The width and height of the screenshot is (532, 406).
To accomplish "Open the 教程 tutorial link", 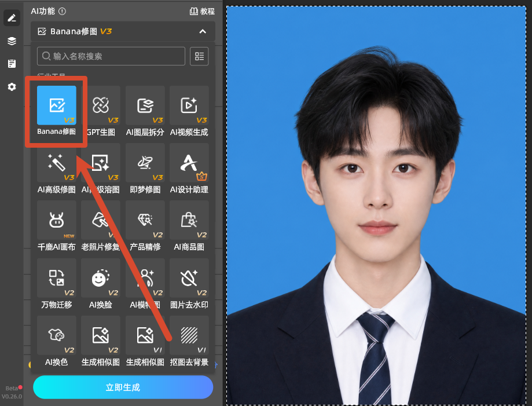I will (x=202, y=11).
